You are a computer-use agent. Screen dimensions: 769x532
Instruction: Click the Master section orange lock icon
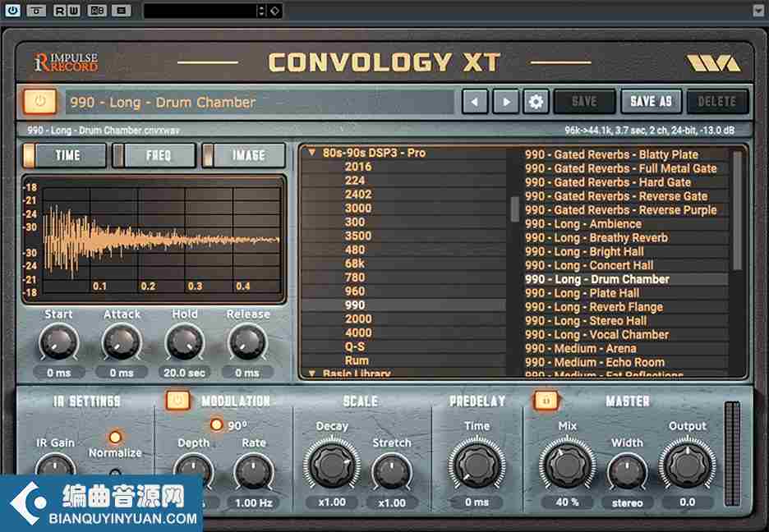[546, 400]
